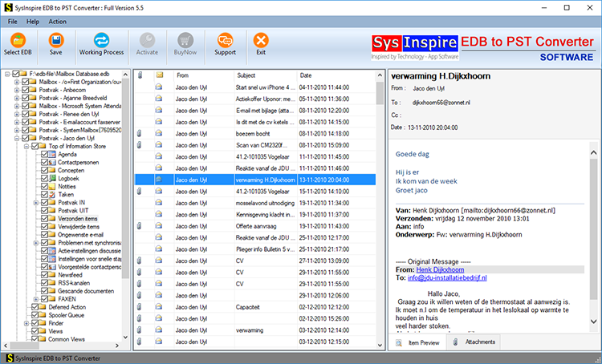Switch to the Item Preview tab
This screenshot has width=602, height=364.
coord(417,342)
